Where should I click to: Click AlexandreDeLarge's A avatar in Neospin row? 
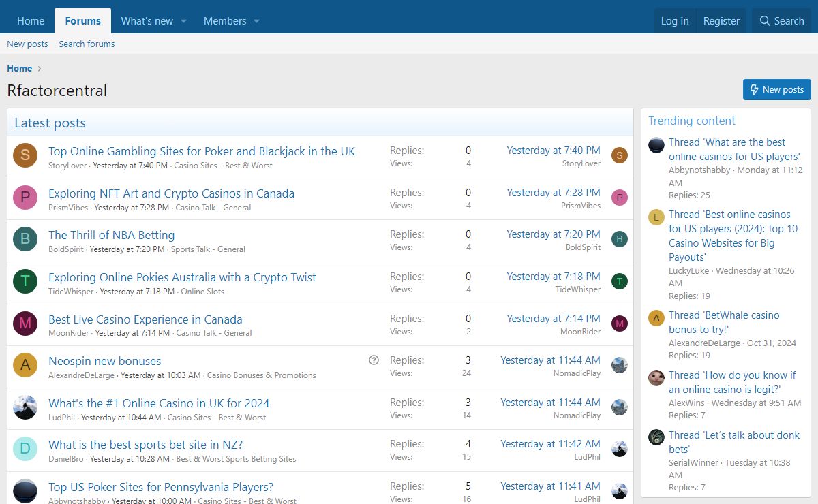(x=25, y=366)
